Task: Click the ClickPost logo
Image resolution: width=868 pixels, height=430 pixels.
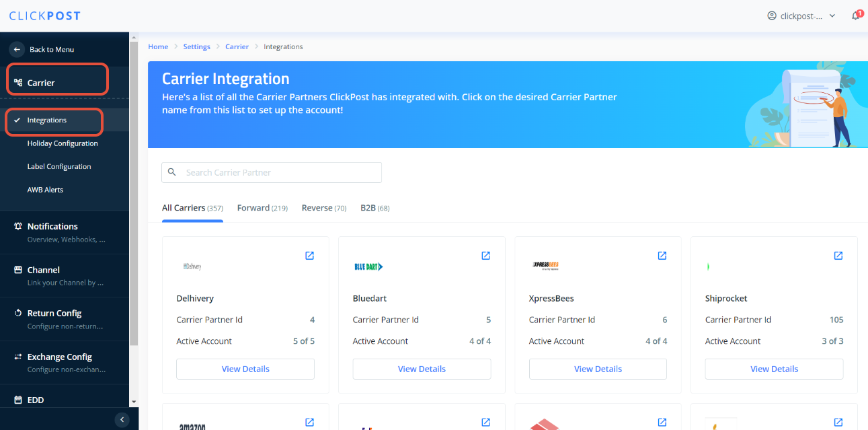Action: tap(44, 15)
